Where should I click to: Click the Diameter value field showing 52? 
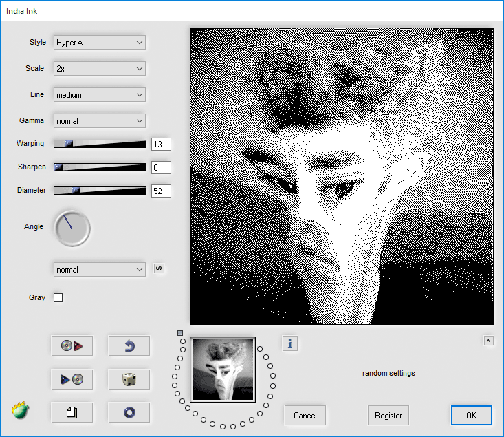click(161, 191)
